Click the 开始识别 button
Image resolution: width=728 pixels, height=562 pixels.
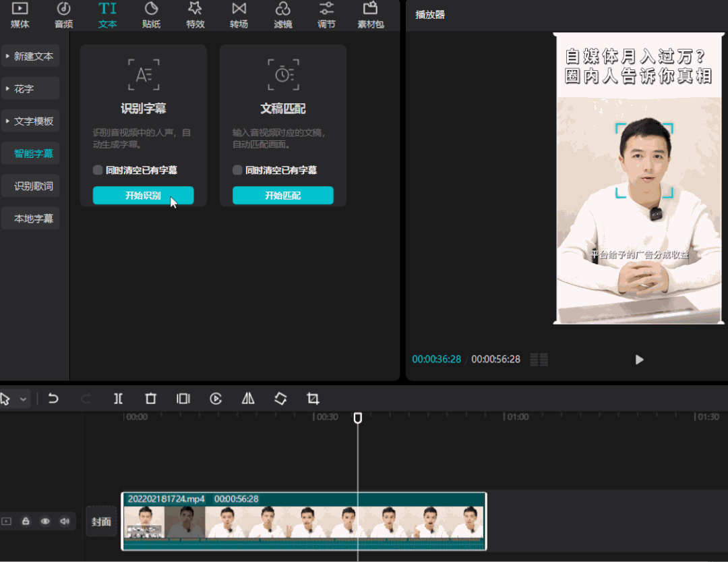pos(143,195)
